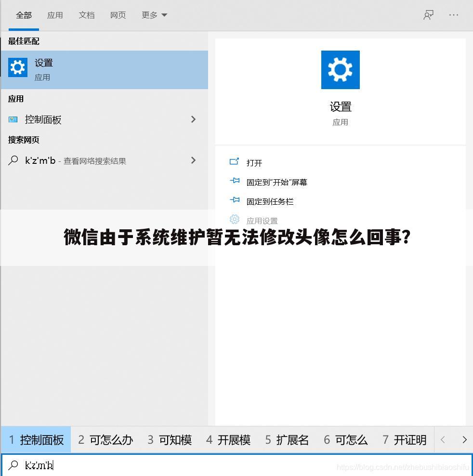
Task: Click 打开 to launch Settings
Action: [254, 163]
